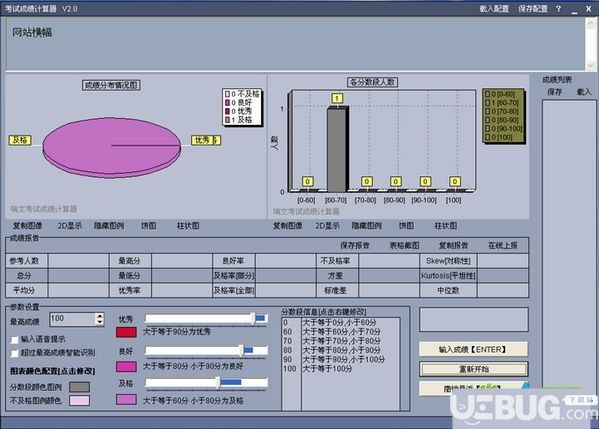Select the 大于等于60分,小于70分 list row
This screenshot has height=429, width=599.
point(341,332)
